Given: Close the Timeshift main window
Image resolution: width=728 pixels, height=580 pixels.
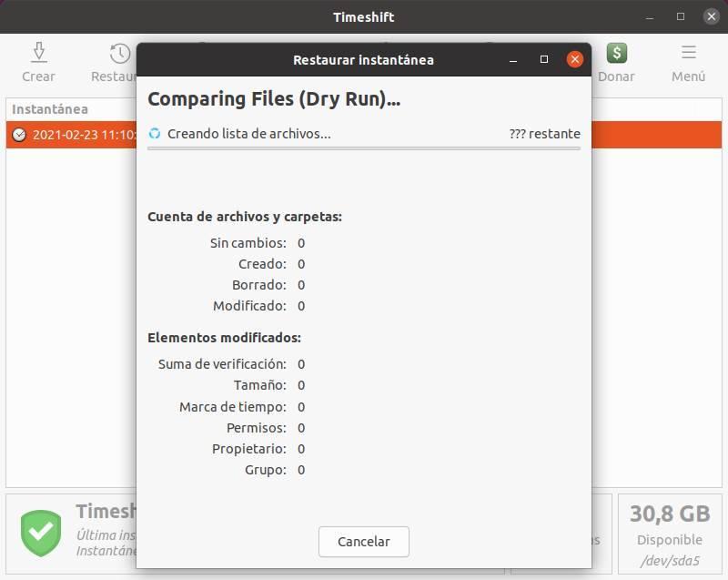Looking at the screenshot, I should click(x=712, y=16).
